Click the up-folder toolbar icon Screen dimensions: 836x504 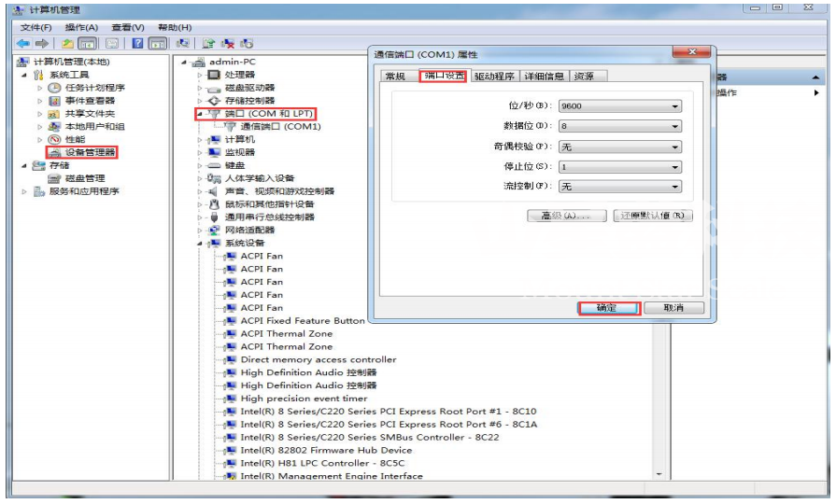[68, 44]
